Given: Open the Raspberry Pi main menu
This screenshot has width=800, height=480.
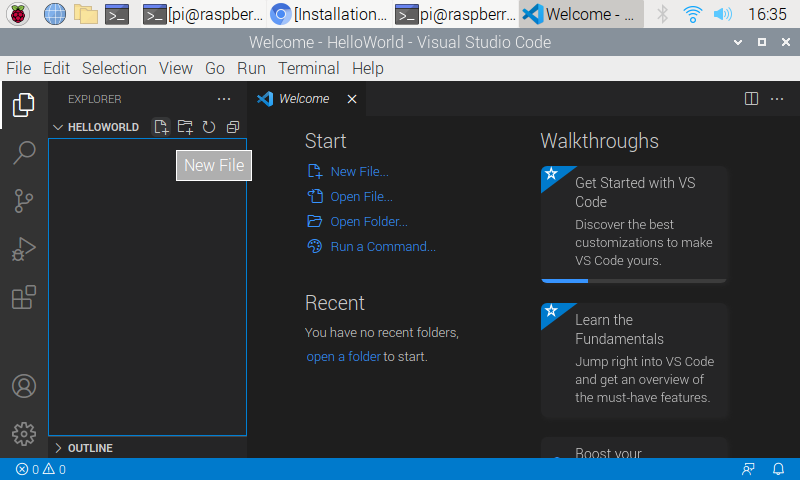Looking at the screenshot, I should click(18, 14).
